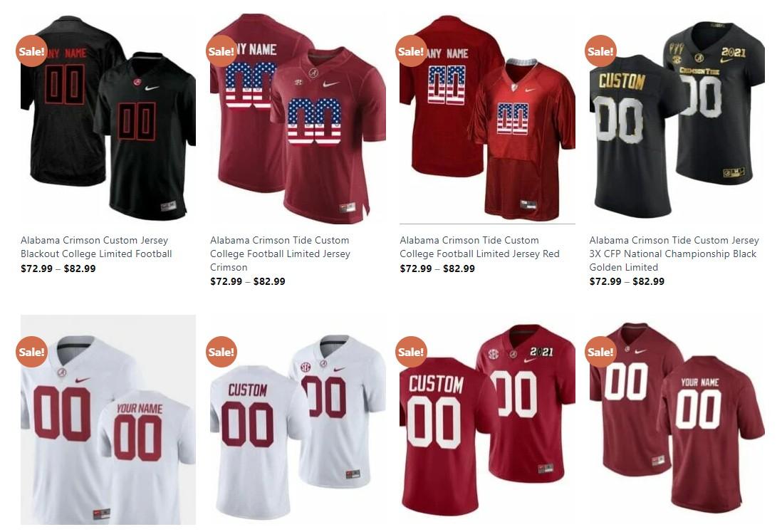Click the Sale badge on Blackout jersey

(31, 51)
